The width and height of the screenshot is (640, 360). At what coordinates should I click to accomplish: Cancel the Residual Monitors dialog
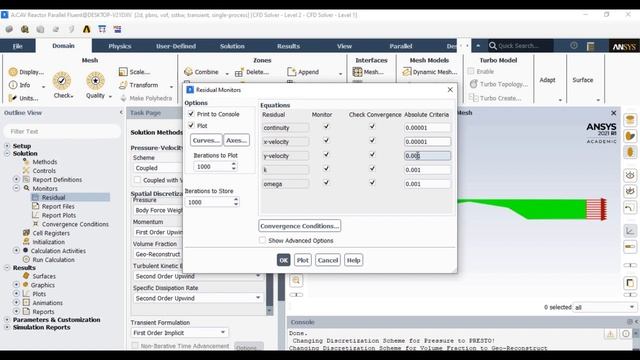(x=328, y=260)
